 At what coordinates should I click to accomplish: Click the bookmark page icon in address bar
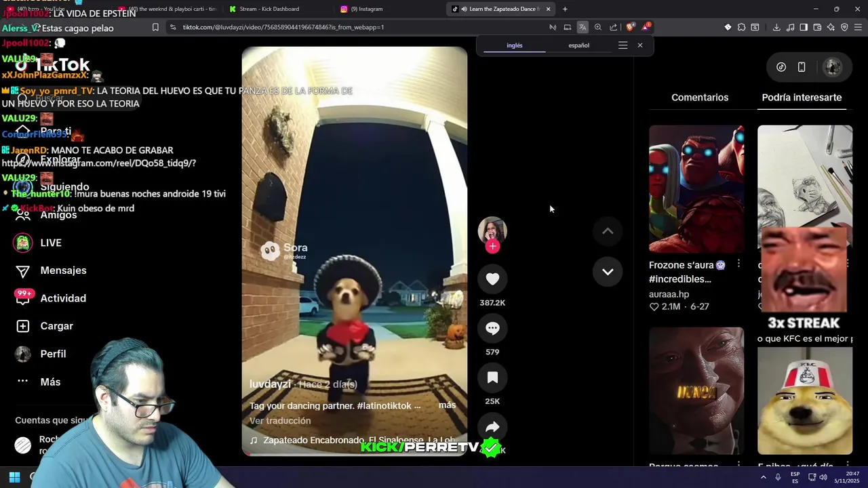pyautogui.click(x=155, y=27)
